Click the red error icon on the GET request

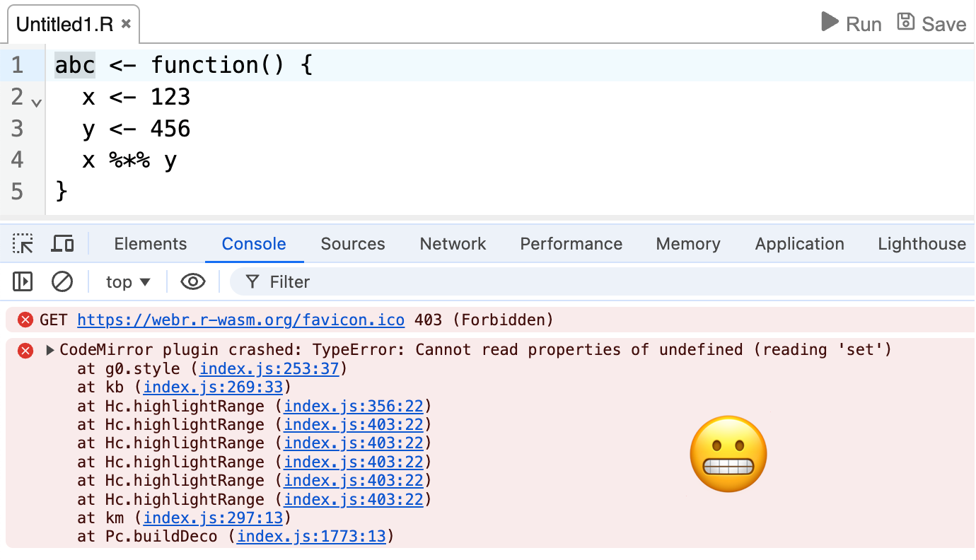click(x=25, y=320)
